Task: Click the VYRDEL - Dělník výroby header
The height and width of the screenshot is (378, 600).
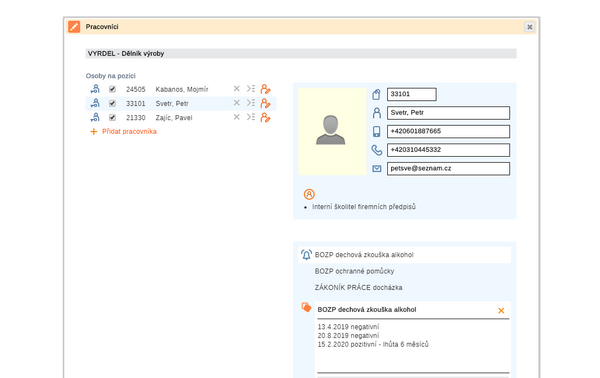Action: [x=301, y=54]
